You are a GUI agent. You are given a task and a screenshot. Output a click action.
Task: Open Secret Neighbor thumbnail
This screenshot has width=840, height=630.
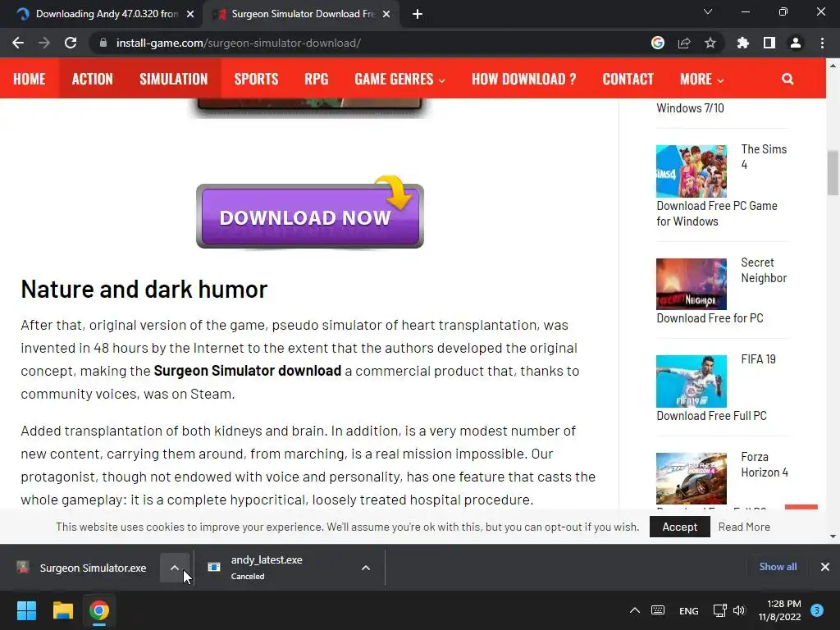point(692,284)
